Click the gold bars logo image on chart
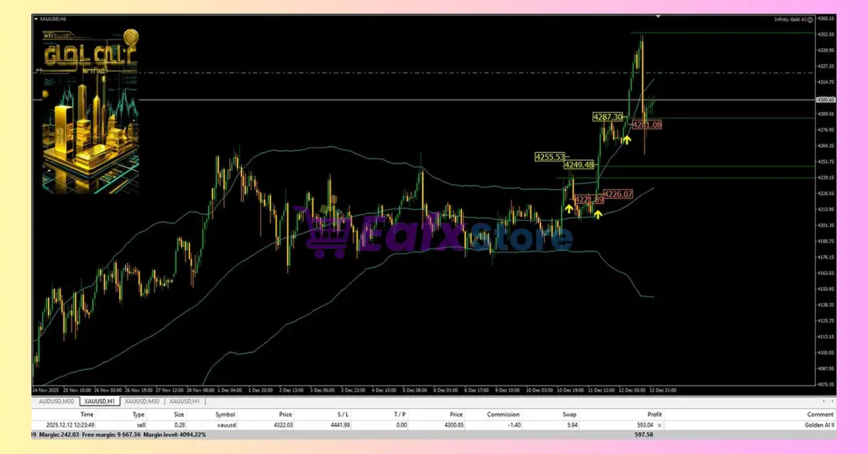868x454 pixels. pos(90,112)
